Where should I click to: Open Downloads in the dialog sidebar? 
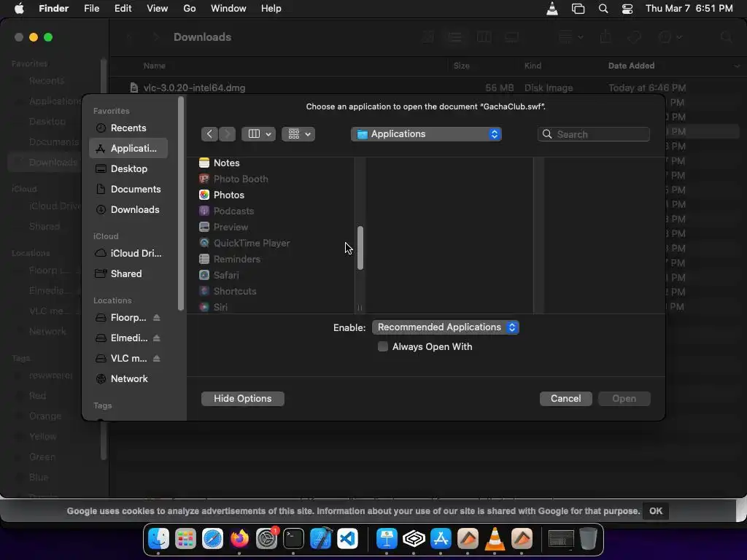click(x=128, y=209)
